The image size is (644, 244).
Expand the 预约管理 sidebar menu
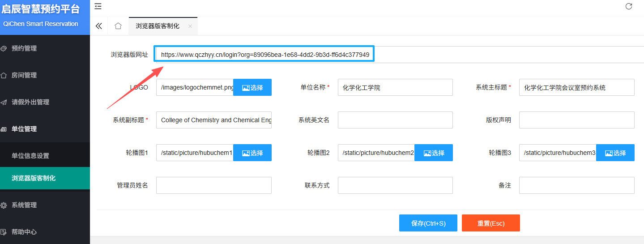point(24,48)
